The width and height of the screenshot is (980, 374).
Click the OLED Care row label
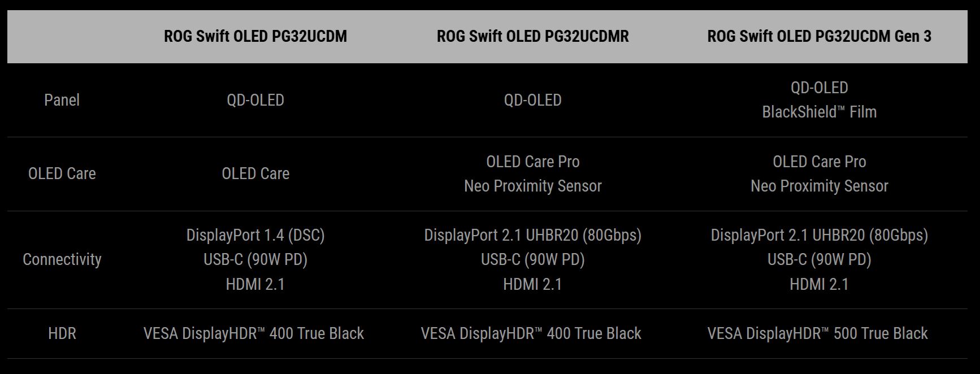[x=62, y=173]
